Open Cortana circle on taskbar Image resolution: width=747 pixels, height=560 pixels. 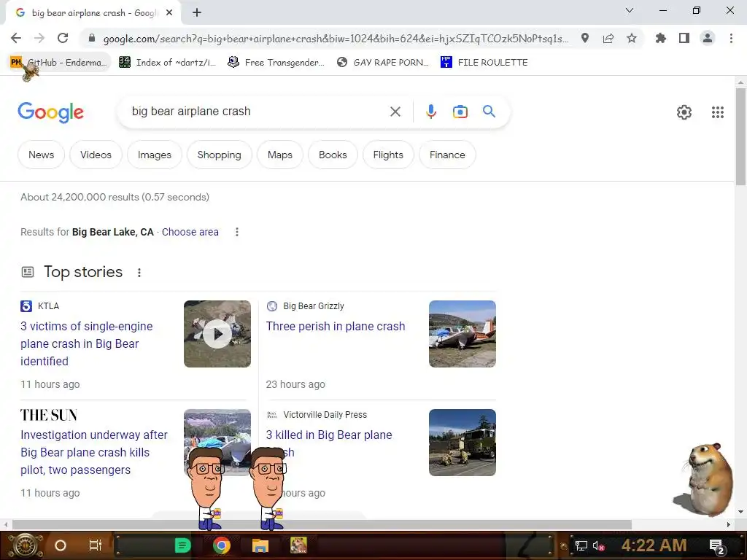point(61,545)
